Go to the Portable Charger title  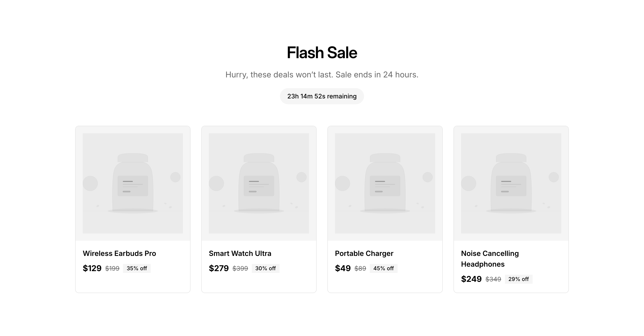point(364,253)
